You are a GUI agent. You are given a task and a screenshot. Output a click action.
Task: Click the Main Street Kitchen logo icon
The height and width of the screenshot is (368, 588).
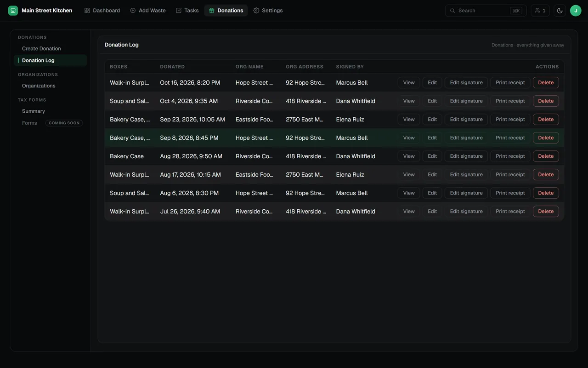pyautogui.click(x=13, y=11)
